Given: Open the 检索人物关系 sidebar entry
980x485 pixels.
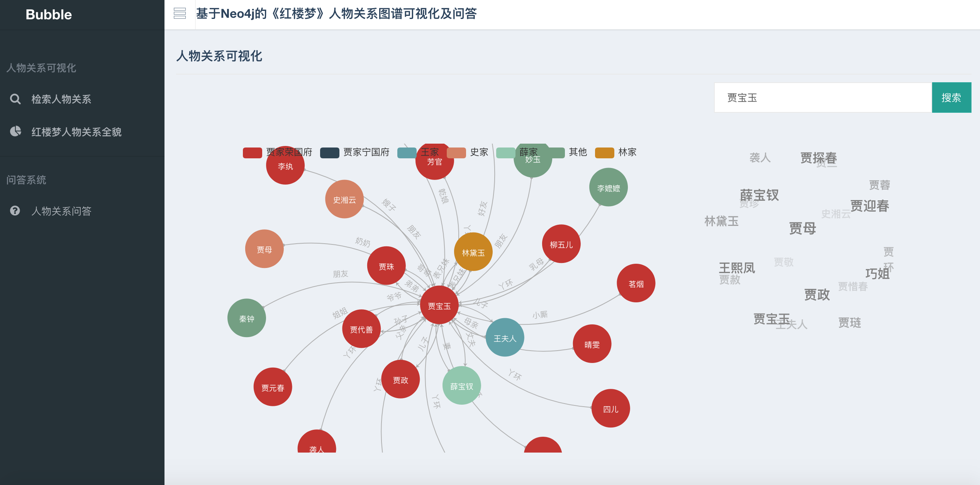Looking at the screenshot, I should coord(62,99).
